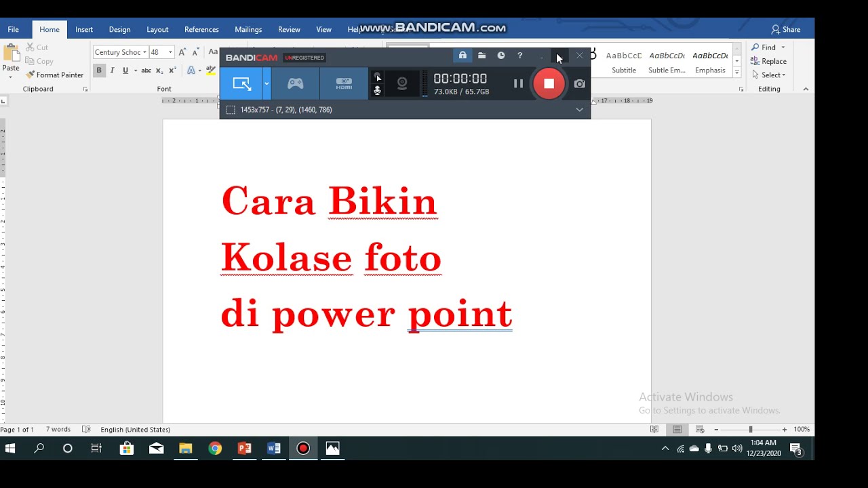The width and height of the screenshot is (868, 488).
Task: Click Bandicam lock window icon
Action: tap(462, 56)
